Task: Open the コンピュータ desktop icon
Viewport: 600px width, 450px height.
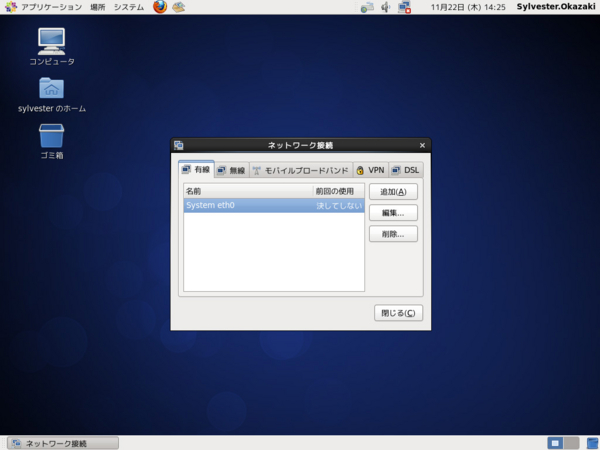Action: point(52,47)
